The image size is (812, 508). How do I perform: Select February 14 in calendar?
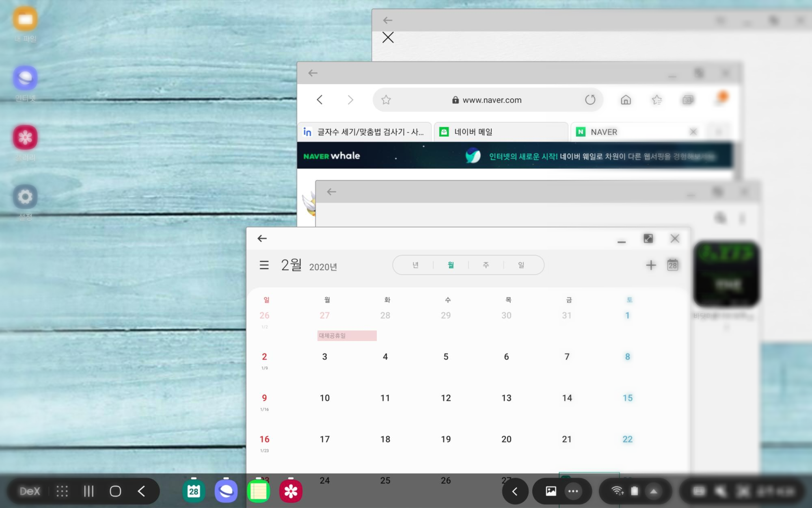click(x=567, y=398)
